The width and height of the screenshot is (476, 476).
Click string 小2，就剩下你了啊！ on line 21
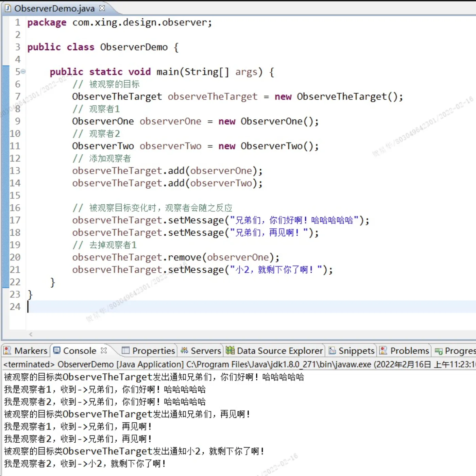[x=276, y=270]
